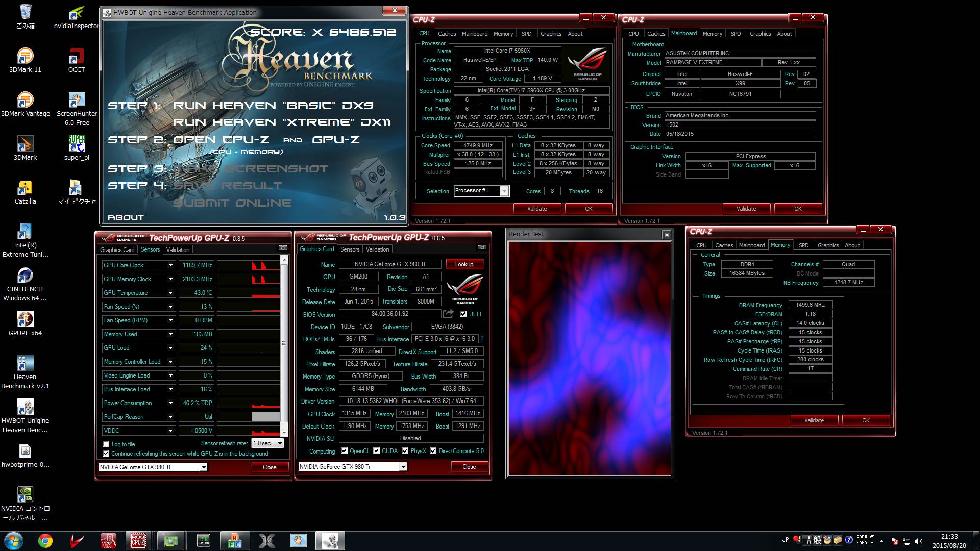
Task: Uncheck Continue refreshing in background option
Action: click(x=106, y=454)
